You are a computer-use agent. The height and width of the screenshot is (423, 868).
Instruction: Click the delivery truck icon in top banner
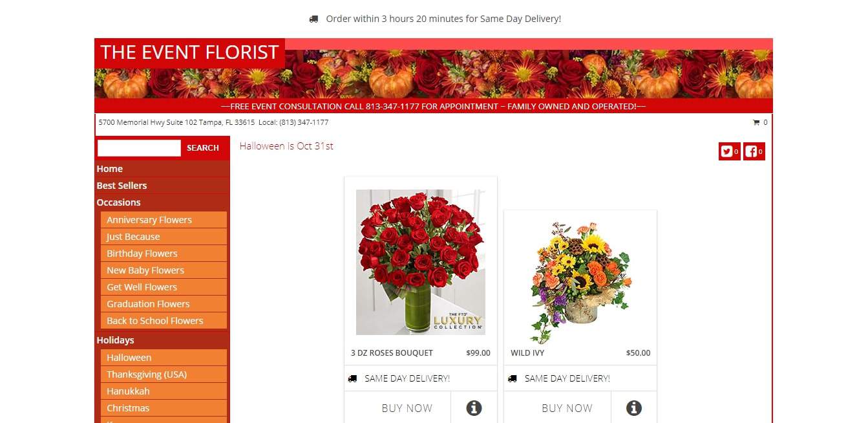[314, 19]
